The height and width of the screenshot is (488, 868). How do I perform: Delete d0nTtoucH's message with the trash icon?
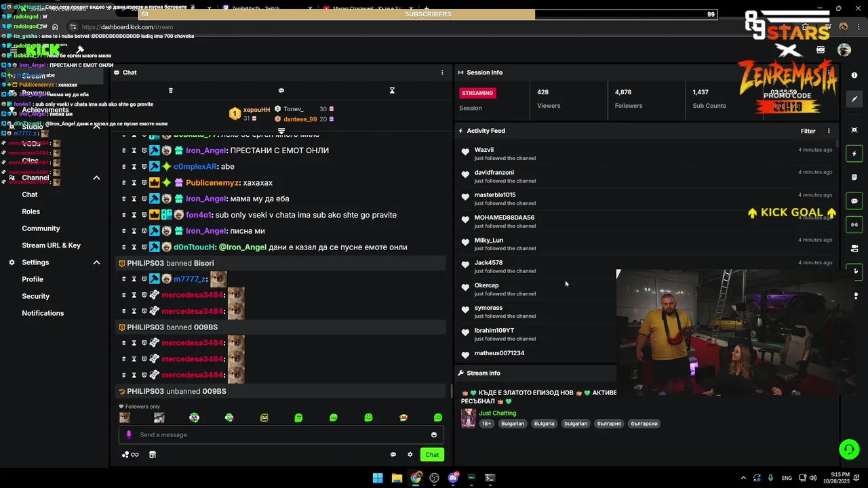[124, 247]
